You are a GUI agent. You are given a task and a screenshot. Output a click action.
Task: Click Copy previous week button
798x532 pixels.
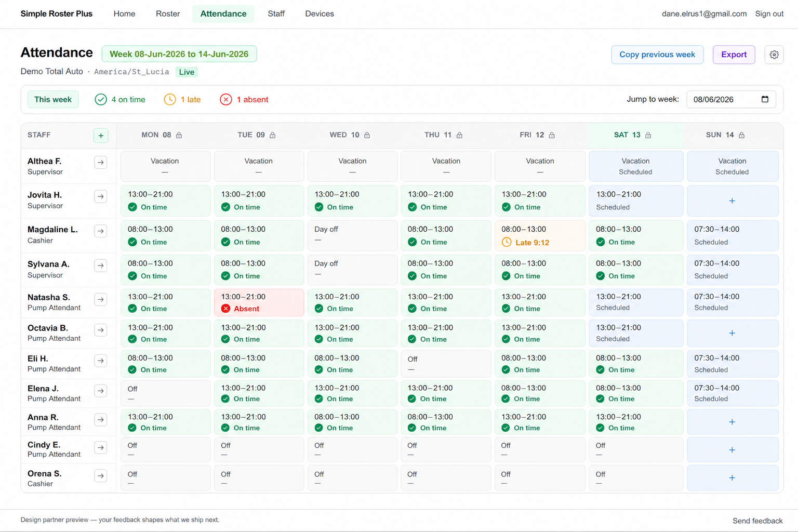(657, 55)
